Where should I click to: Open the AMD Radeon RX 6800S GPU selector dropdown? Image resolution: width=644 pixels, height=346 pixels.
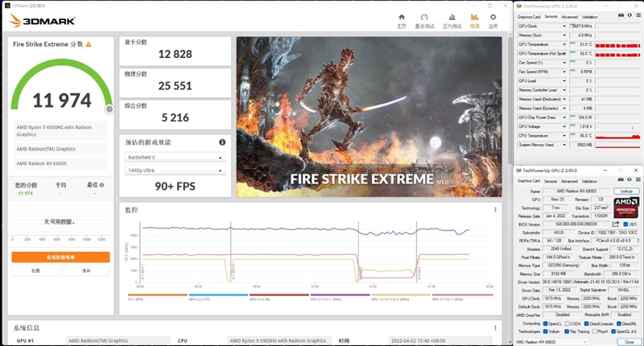click(551, 342)
